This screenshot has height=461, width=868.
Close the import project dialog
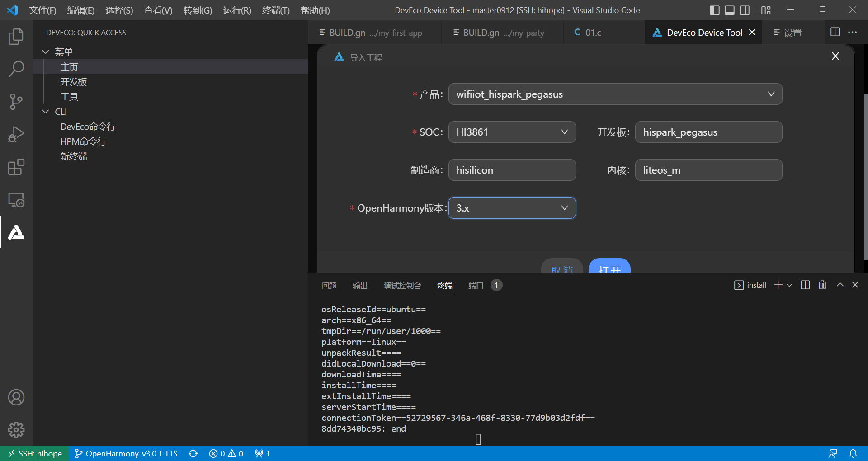[835, 56]
